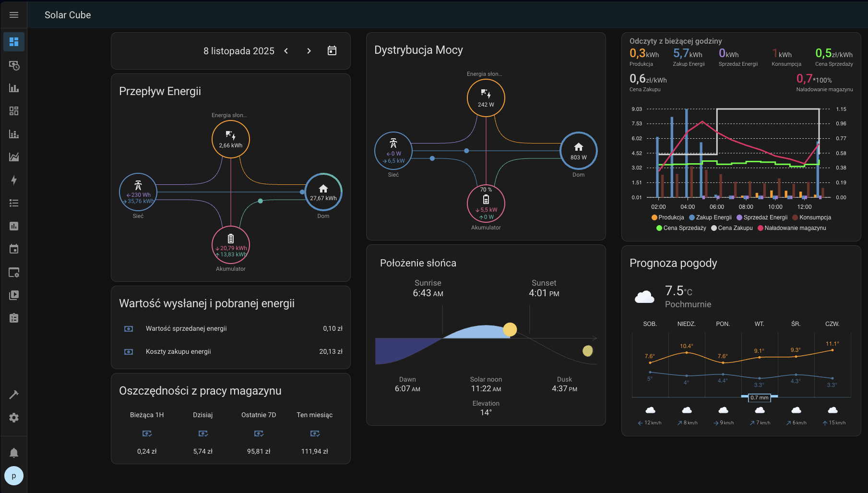This screenshot has width=868, height=493.
Task: Open the calendar icon in the sidebar
Action: click(x=14, y=249)
